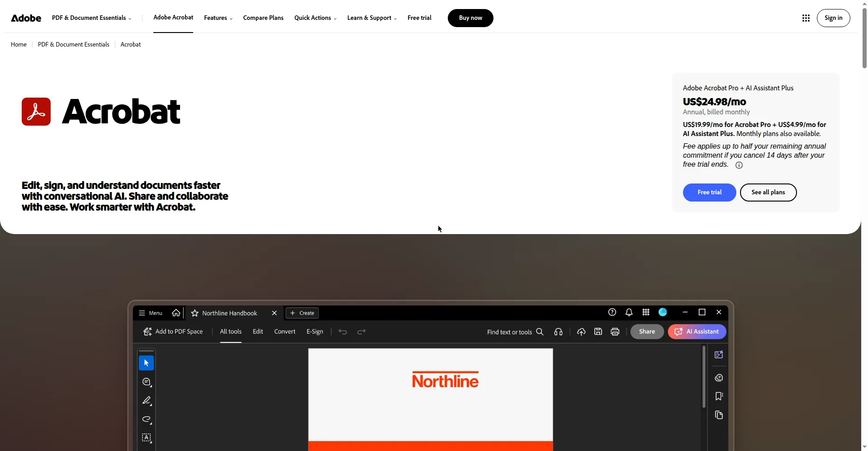The height and width of the screenshot is (451, 868).
Task: Click the Find text or tools field
Action: pos(515,332)
